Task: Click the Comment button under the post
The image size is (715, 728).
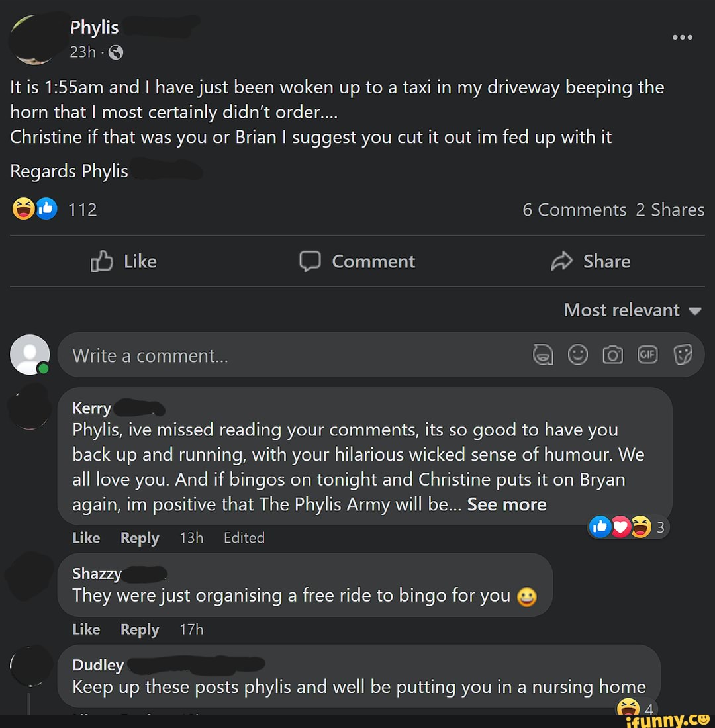Action: (358, 261)
